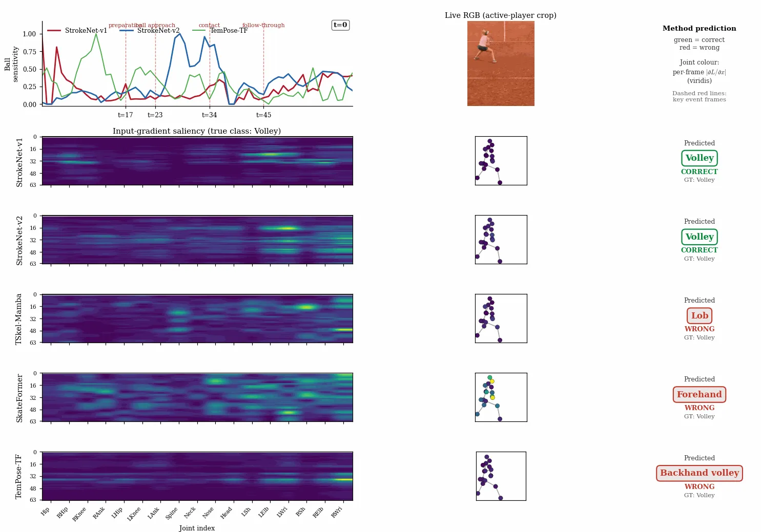This screenshot has width=761, height=532.
Task: Click the t=23 ball approach marker
Action: click(155, 115)
